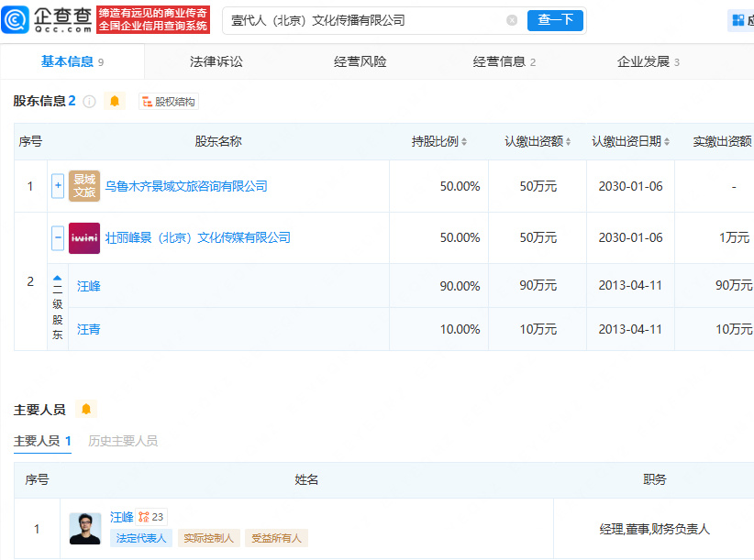Click the info icon beside 股东信息
The height and width of the screenshot is (560, 754).
[90, 102]
